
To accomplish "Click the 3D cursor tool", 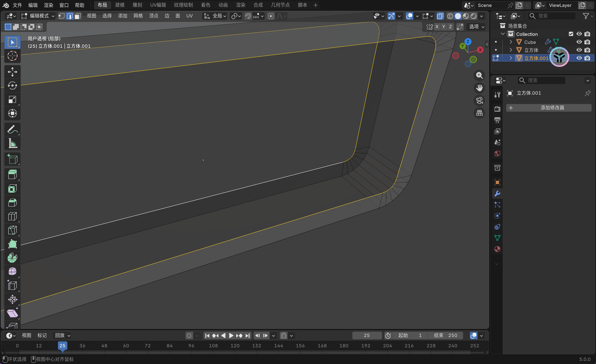I will [12, 56].
